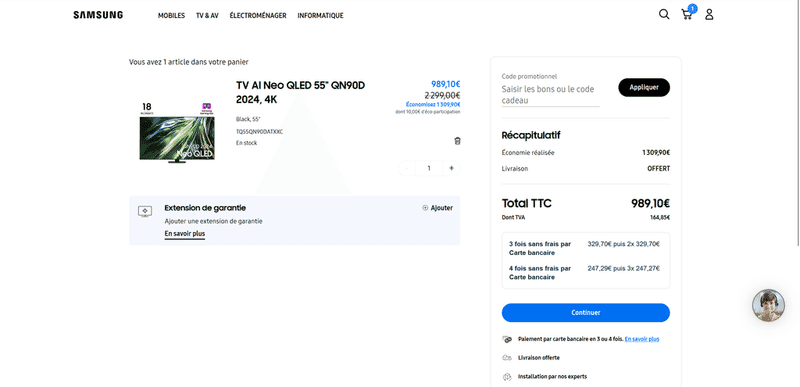The height and width of the screenshot is (387, 800).
Task: Open the Informatique menu
Action: click(x=320, y=16)
